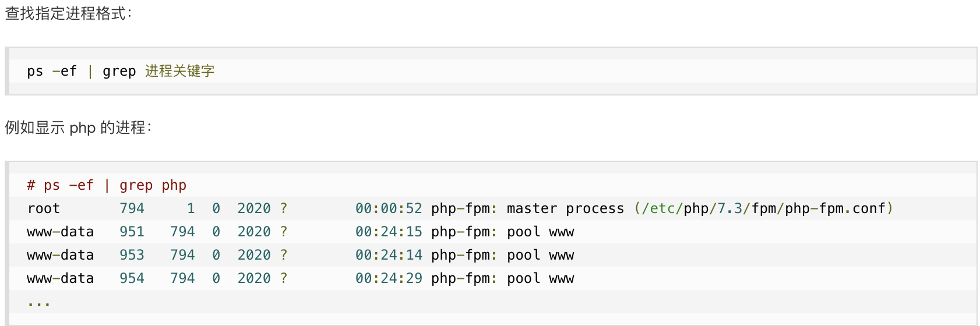Click the start year 2020 in the root row
Screen dimensions: 980x326
(x=254, y=208)
